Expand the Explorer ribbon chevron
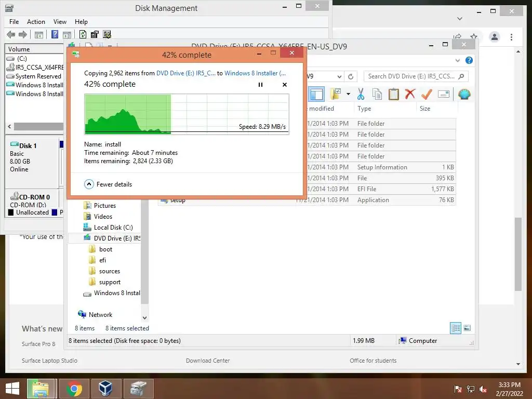 457,60
